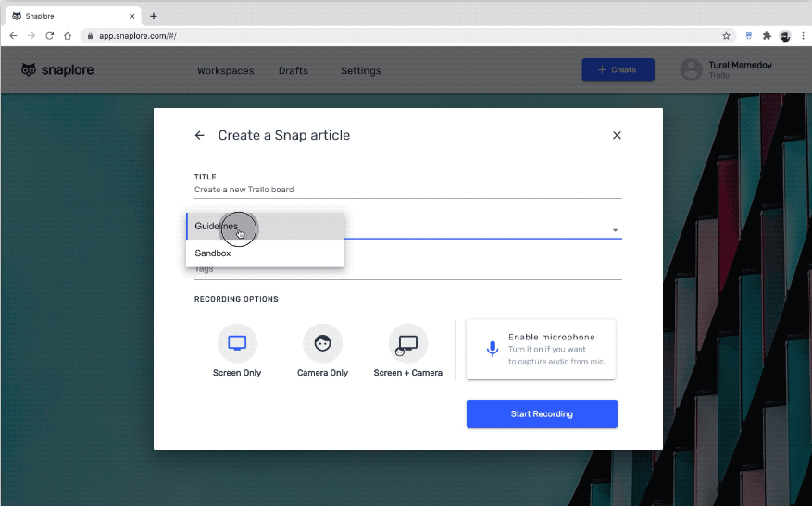Open Tural Mamedov profile avatar

point(691,70)
